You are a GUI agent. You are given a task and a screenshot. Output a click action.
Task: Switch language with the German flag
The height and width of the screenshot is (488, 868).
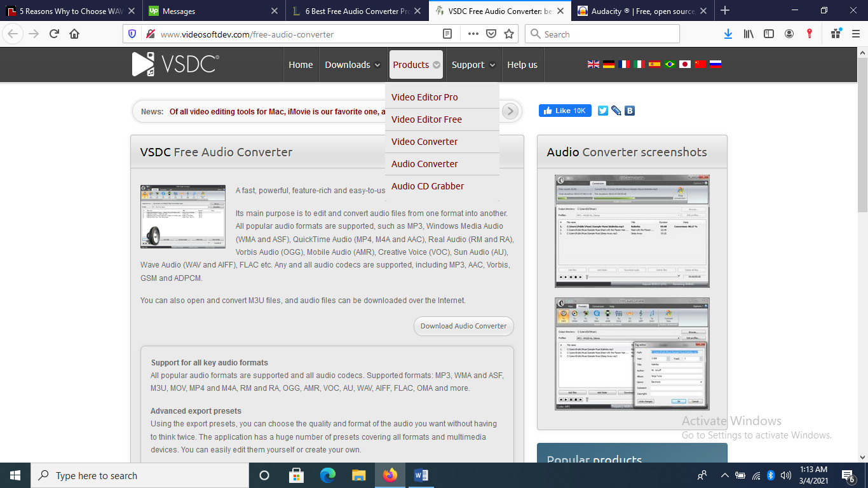(608, 64)
